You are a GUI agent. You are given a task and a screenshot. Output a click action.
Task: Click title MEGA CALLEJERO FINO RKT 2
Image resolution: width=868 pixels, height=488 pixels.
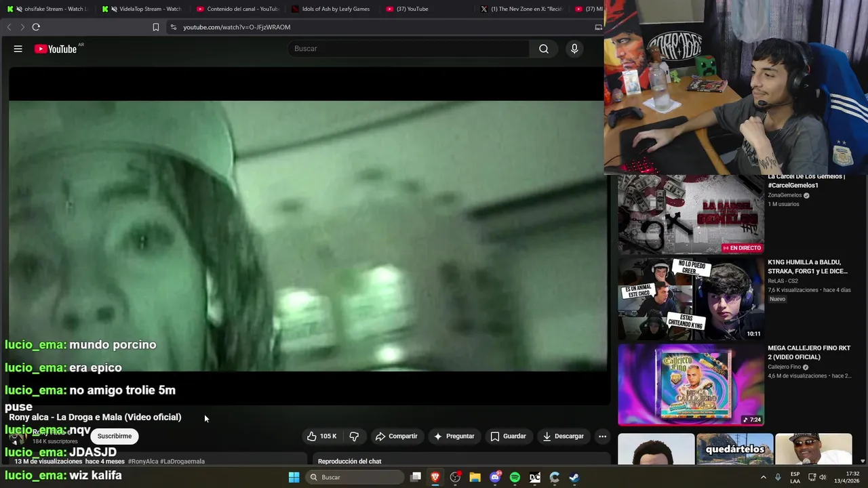point(809,352)
